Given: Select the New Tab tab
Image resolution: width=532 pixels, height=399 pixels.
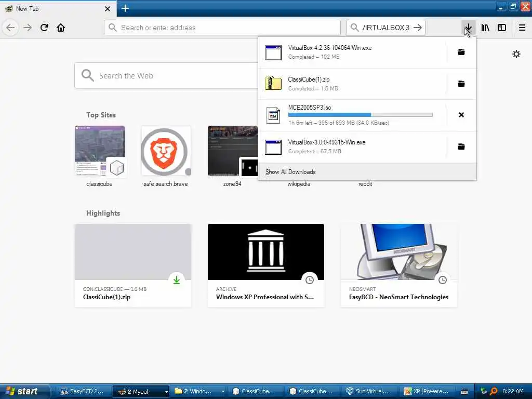Looking at the screenshot, I should (58, 8).
